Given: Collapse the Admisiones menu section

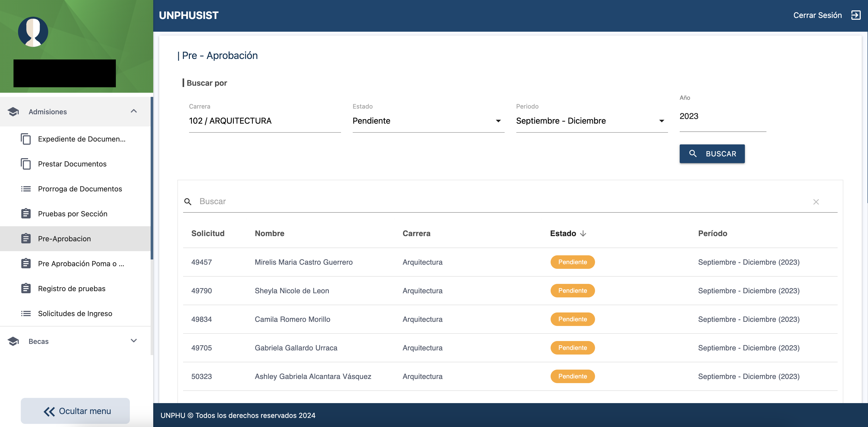Looking at the screenshot, I should [x=134, y=111].
